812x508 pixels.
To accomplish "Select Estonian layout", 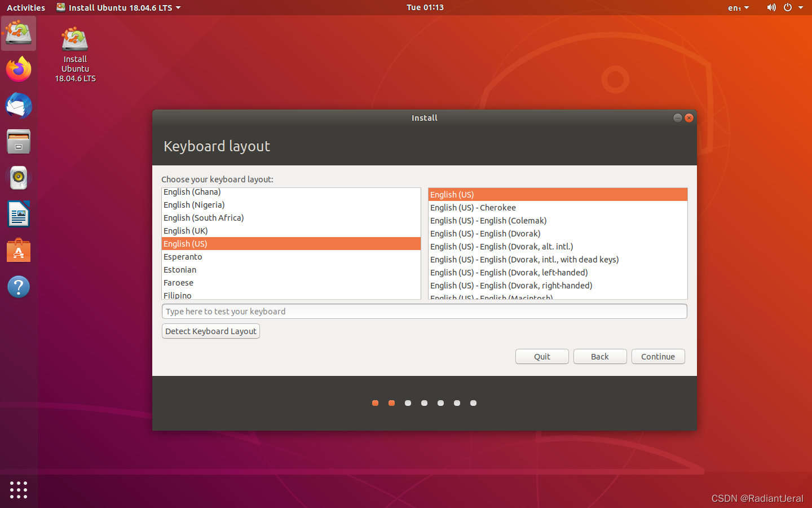I will tap(291, 270).
